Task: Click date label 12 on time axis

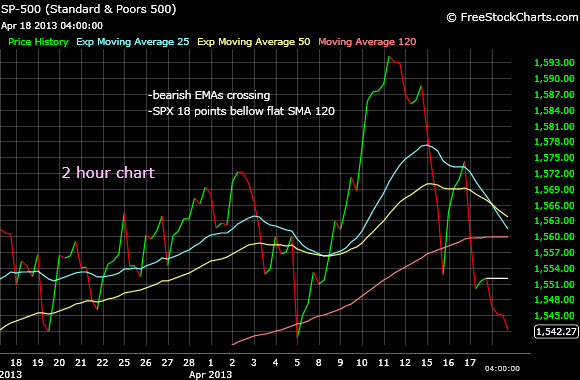Action: click(x=405, y=363)
